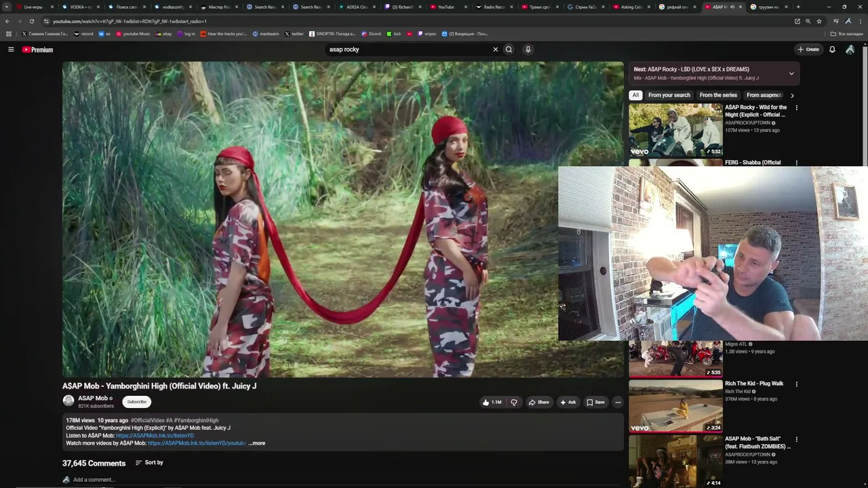This screenshot has width=868, height=488.
Task: Open Chrome profile avatar in toolbar
Action: pyautogui.click(x=848, y=21)
